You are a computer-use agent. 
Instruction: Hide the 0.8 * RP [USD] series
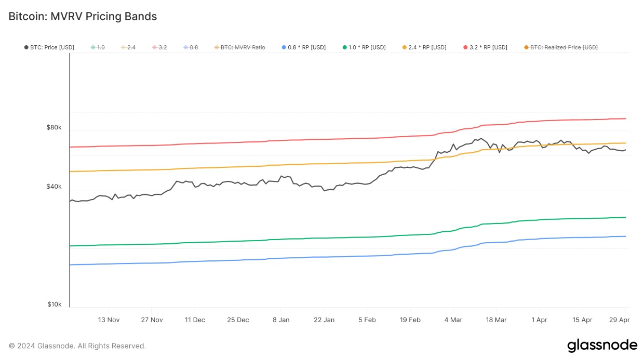pyautogui.click(x=307, y=47)
